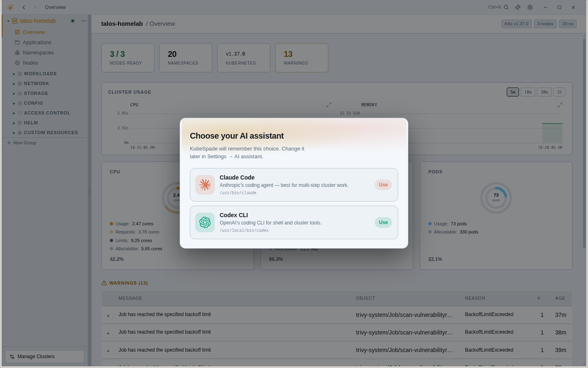
Task: Select the 5m time range
Action: 513,92
